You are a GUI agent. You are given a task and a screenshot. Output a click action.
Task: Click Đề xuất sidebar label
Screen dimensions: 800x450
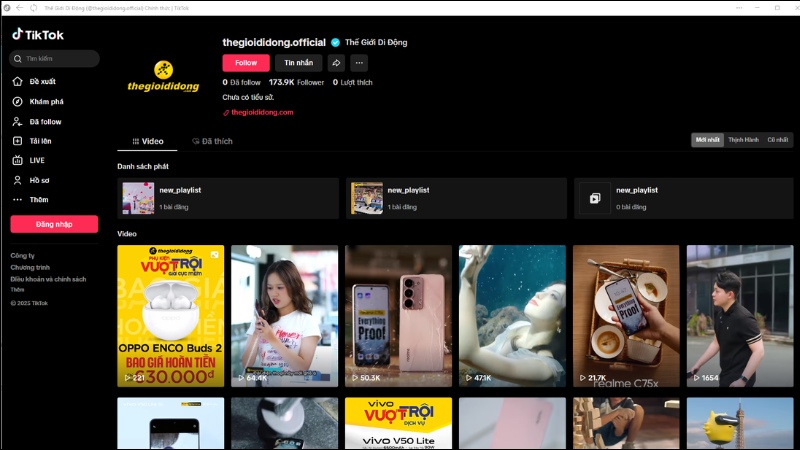(x=42, y=82)
